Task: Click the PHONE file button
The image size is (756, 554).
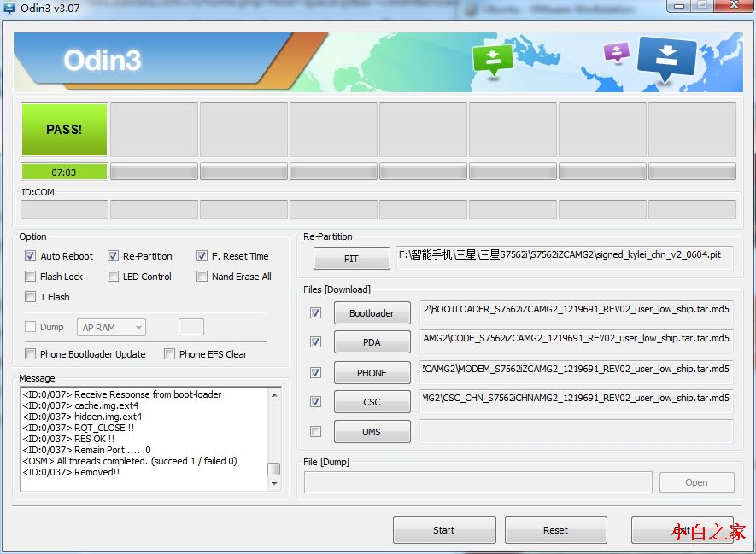Action: tap(372, 373)
